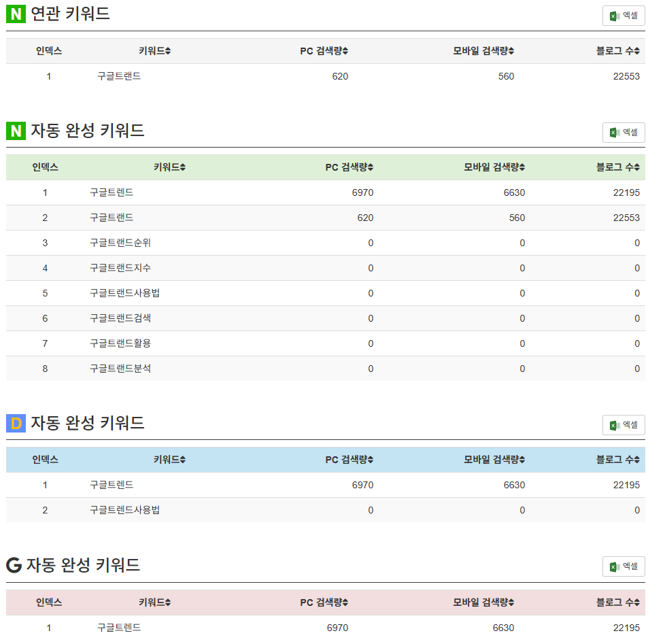Select 구글트랜드 row 2 in Naver 자동 완성
This screenshot has height=644, width=648.
(x=112, y=218)
